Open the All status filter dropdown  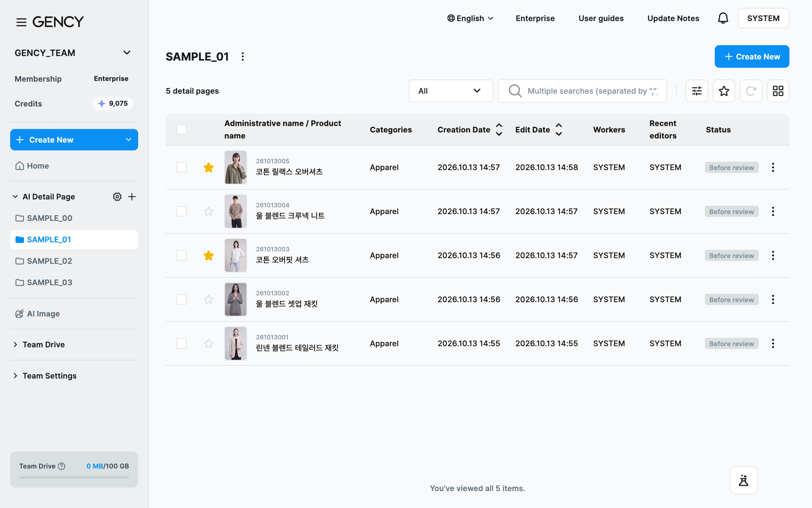[x=451, y=91]
